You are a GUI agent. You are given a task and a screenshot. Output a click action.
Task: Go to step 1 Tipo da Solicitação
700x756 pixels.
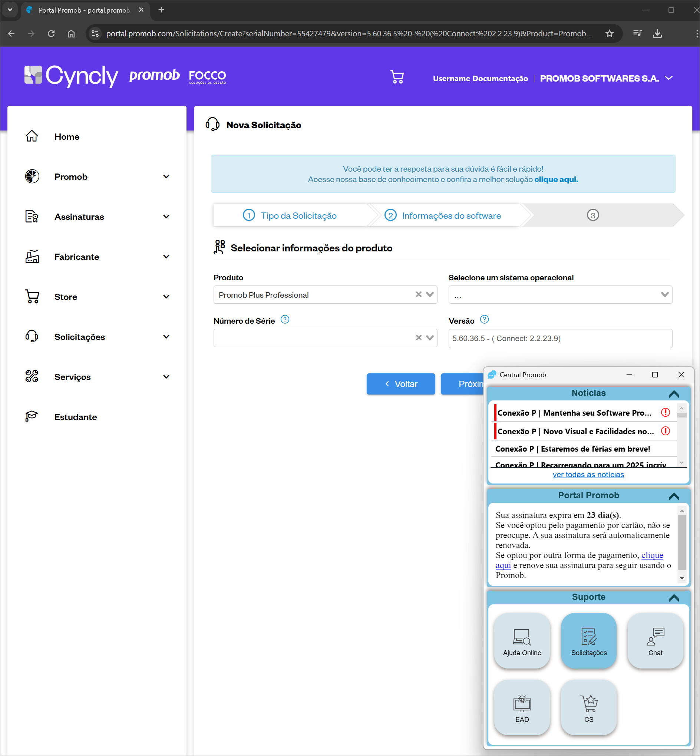click(x=290, y=215)
